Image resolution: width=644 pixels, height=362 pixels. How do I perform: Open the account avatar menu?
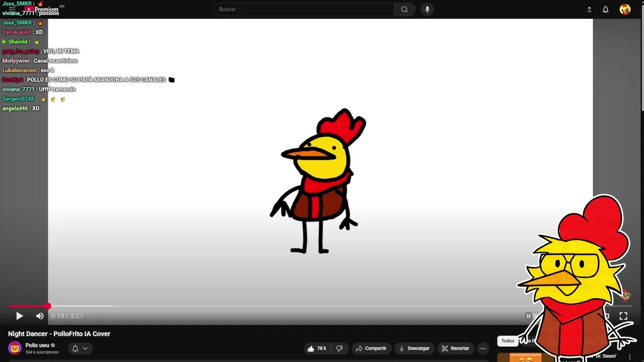point(625,9)
